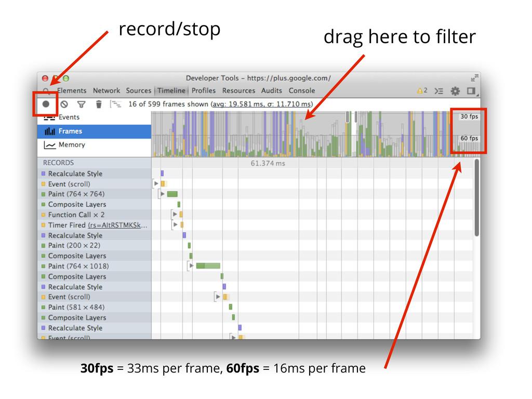Switch to Events timeline mode
The width and height of the screenshot is (532, 399).
coord(69,117)
